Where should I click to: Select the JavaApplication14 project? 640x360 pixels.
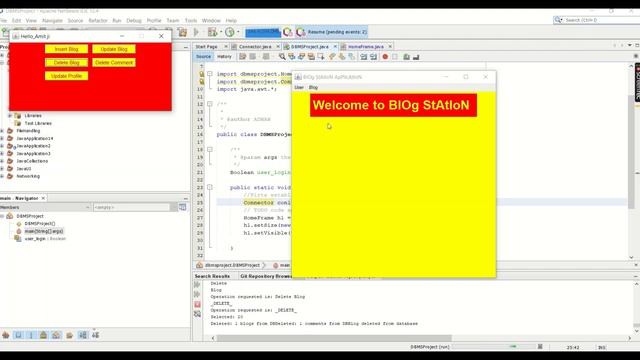point(35,138)
